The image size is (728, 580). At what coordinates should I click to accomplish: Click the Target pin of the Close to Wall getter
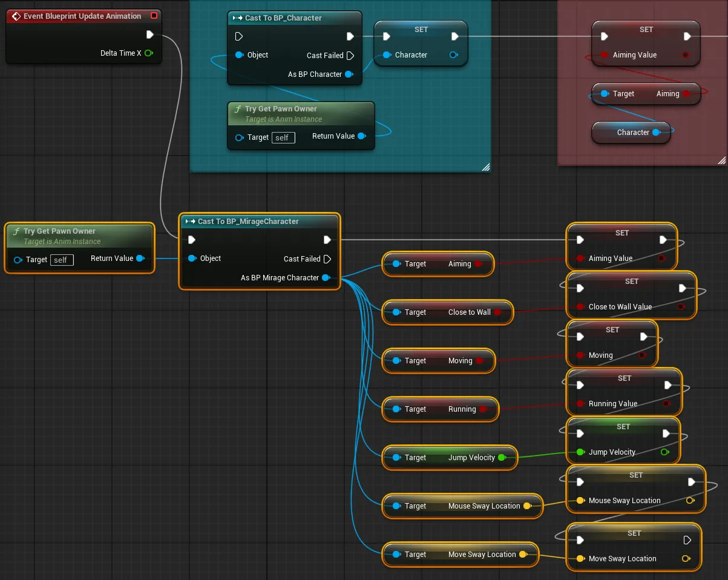pos(396,312)
